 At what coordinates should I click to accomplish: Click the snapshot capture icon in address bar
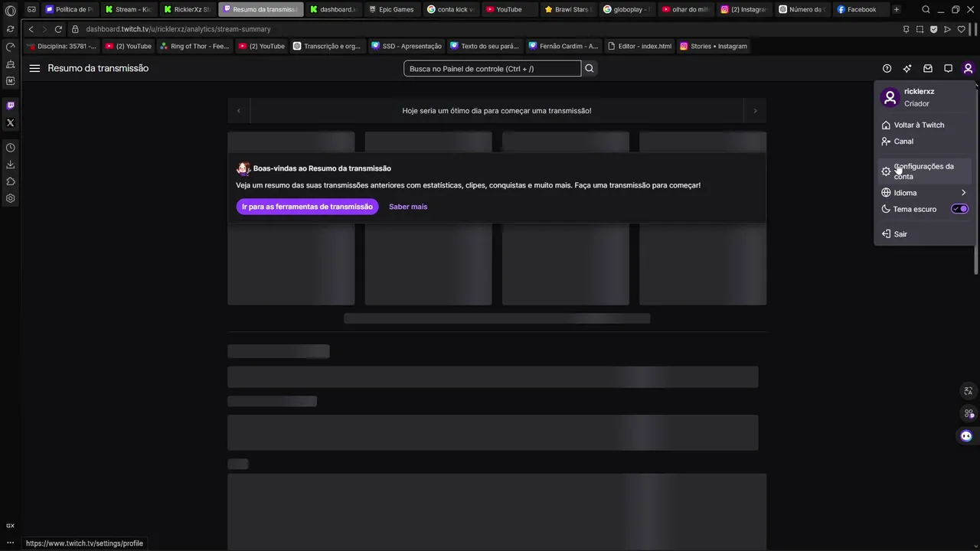click(x=920, y=29)
